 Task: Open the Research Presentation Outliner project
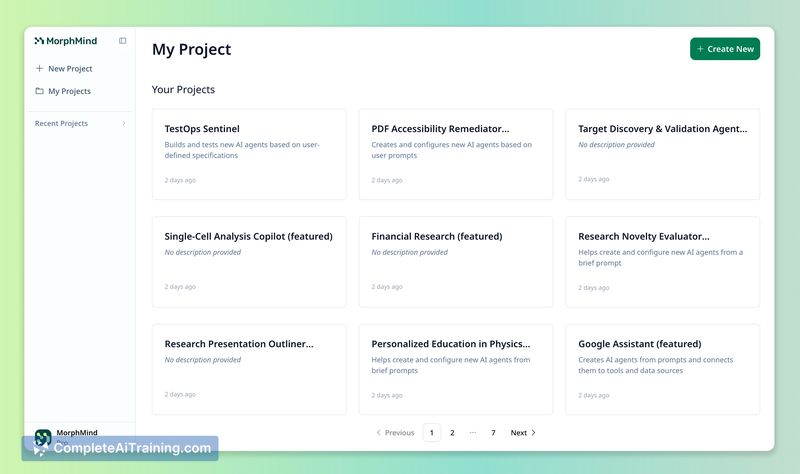point(249,369)
